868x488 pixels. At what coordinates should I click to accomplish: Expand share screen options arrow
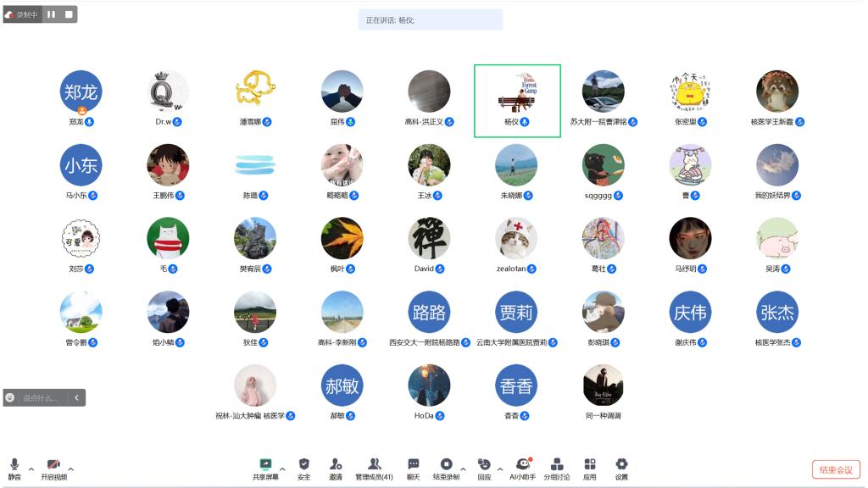[282, 469]
